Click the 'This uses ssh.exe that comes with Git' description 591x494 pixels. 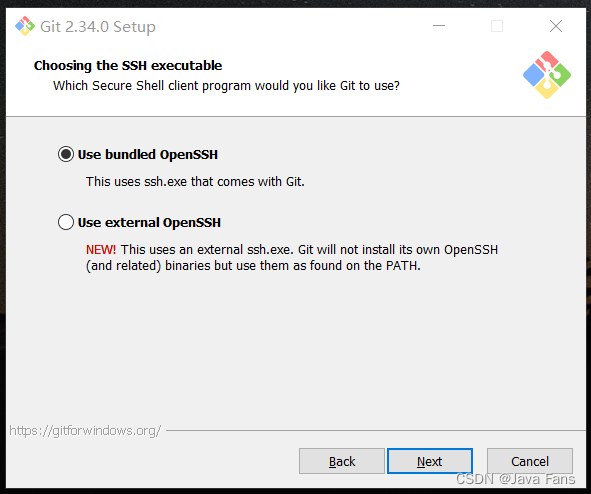[x=195, y=182]
